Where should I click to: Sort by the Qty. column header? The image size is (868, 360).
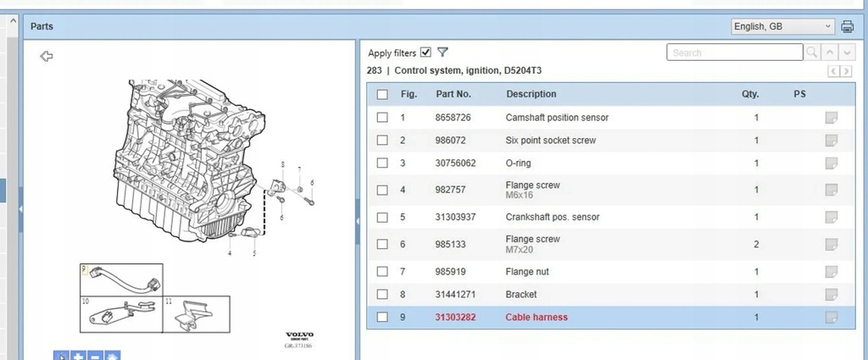[750, 94]
